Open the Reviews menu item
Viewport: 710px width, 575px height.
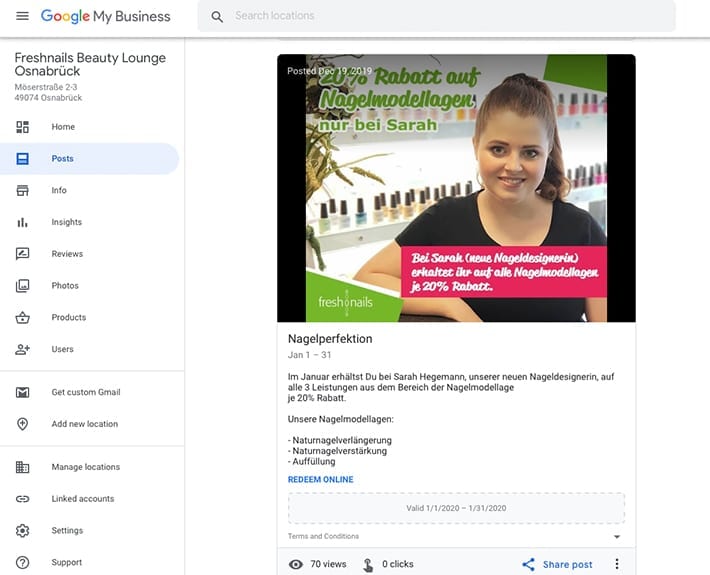(x=89, y=254)
